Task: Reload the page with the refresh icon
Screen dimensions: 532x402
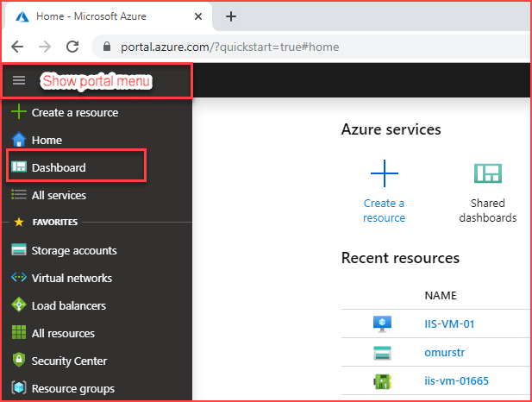Action: point(72,47)
